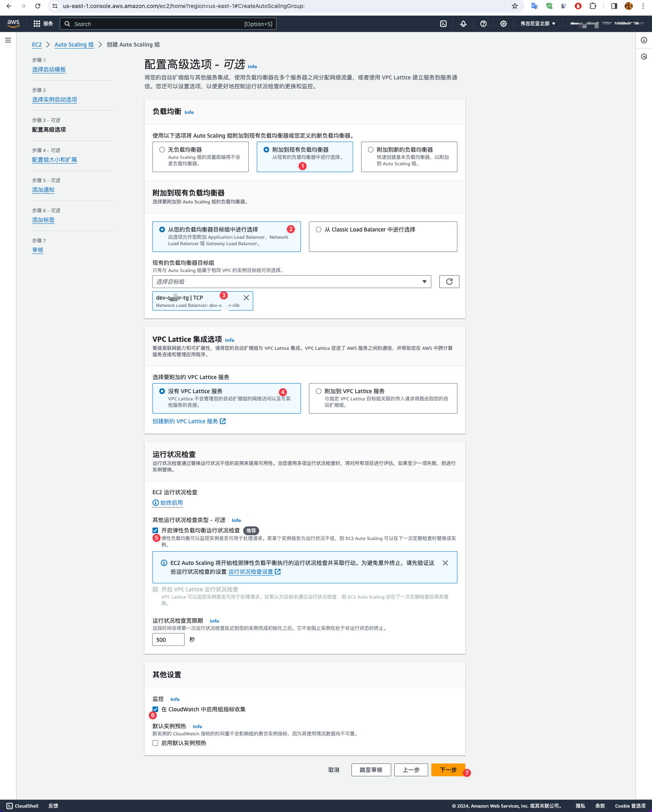This screenshot has height=812, width=652.
Task: Open browser extensions puzzle icon
Action: pyautogui.click(x=593, y=6)
